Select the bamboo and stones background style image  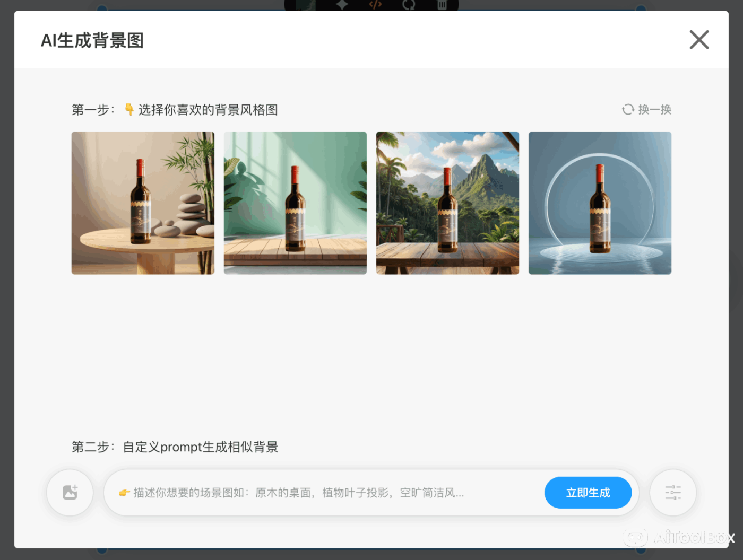(142, 203)
